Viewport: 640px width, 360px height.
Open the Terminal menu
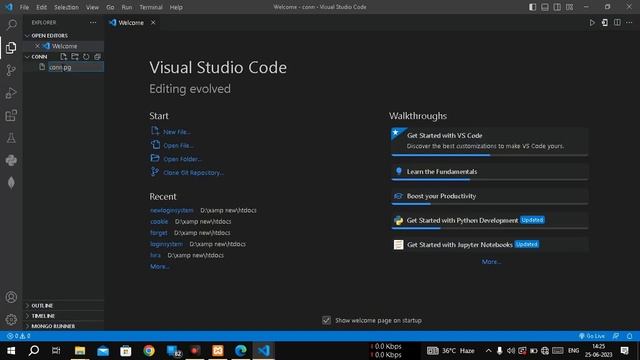coord(151,7)
